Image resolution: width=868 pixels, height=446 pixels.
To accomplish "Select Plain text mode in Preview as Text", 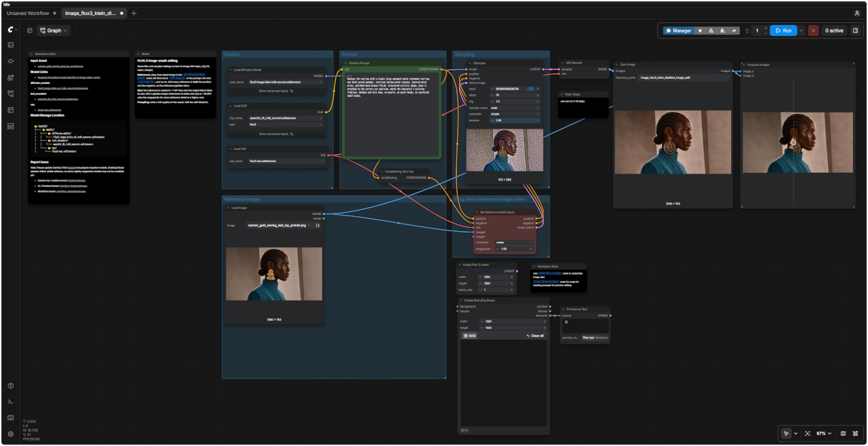I will pos(588,338).
